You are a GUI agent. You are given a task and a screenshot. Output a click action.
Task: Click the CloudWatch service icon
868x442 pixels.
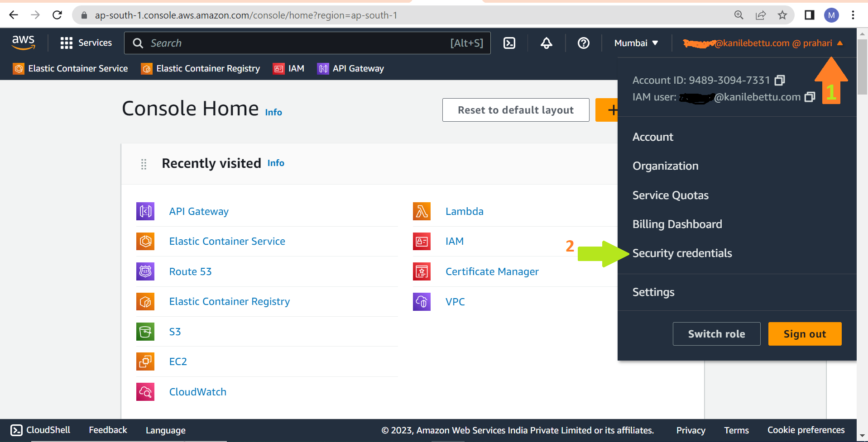145,392
